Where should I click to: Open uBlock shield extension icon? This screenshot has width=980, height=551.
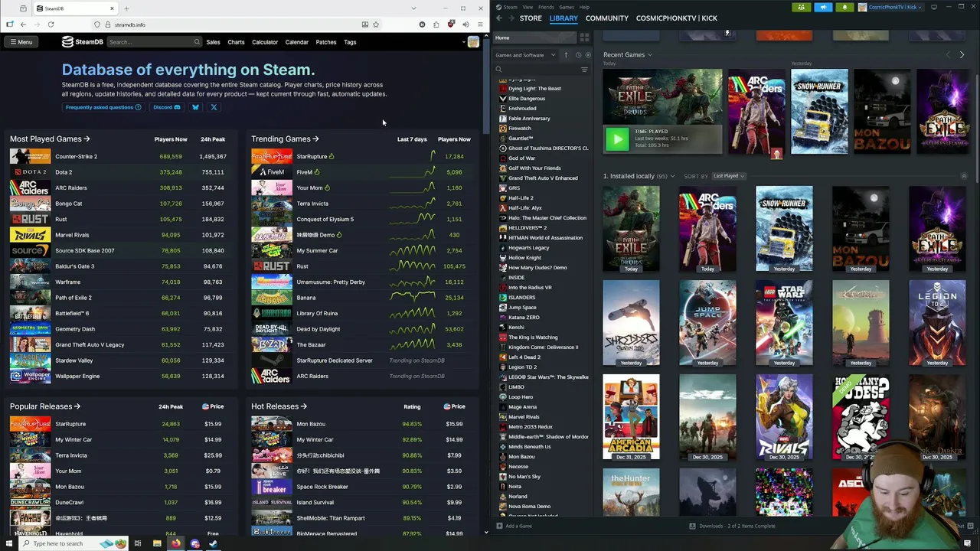click(x=451, y=24)
